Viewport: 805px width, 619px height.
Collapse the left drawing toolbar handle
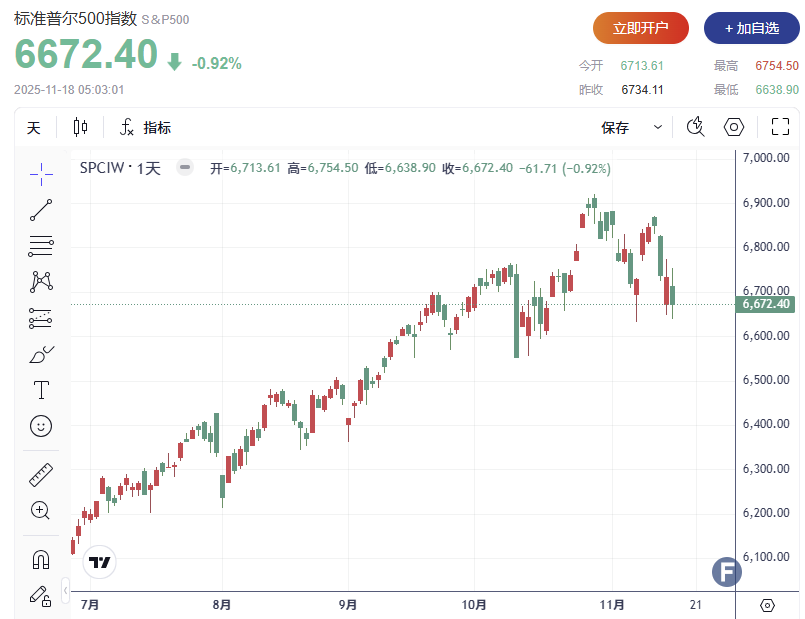(65, 590)
